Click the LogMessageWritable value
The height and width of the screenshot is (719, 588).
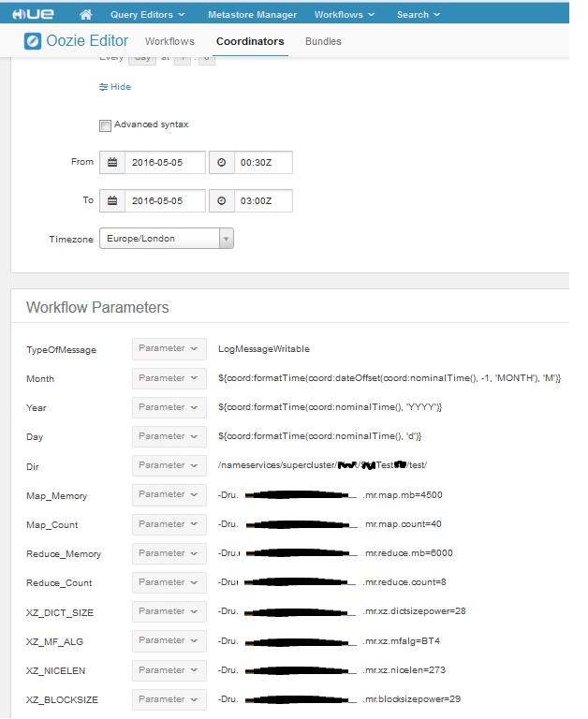[x=264, y=349]
